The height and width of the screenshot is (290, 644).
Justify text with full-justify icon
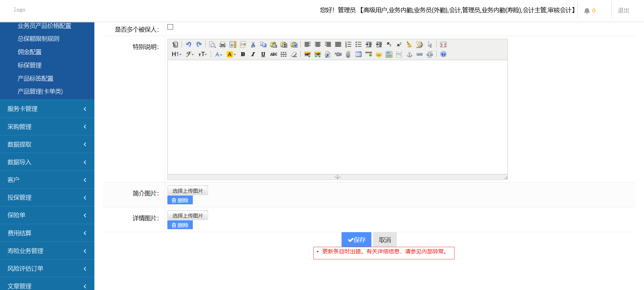click(x=338, y=45)
